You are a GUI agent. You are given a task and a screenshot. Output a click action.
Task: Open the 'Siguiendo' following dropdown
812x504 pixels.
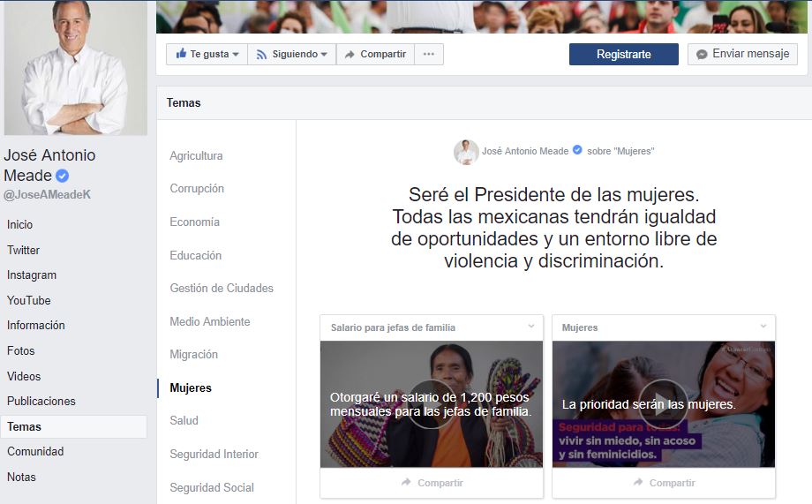291,54
